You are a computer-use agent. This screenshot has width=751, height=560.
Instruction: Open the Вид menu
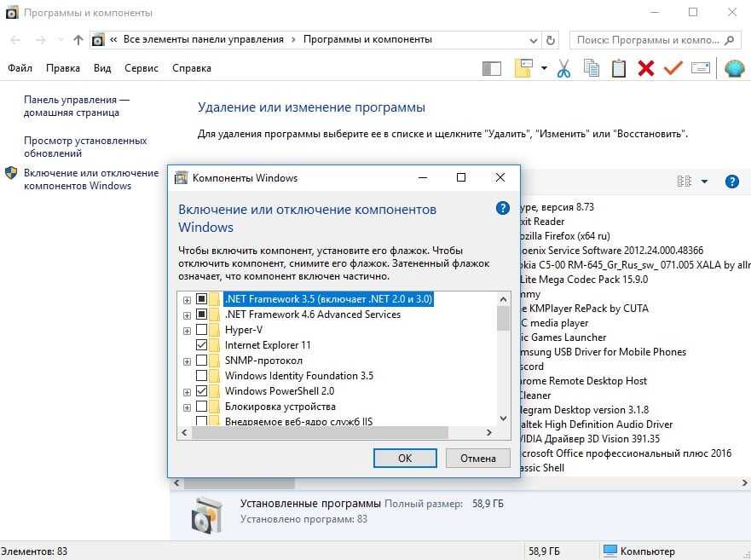102,68
